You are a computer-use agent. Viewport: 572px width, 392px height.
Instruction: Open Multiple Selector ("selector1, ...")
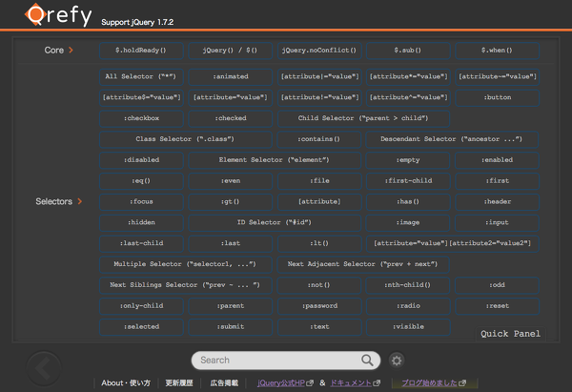[x=186, y=264]
